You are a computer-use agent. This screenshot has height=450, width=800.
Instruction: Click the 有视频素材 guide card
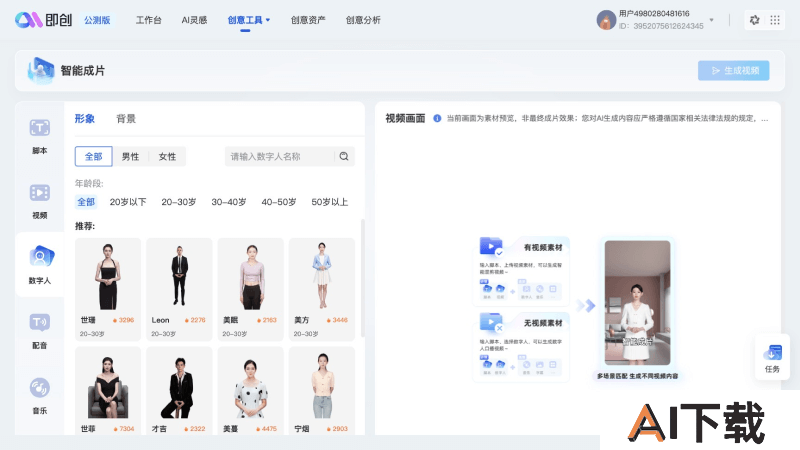(x=521, y=271)
